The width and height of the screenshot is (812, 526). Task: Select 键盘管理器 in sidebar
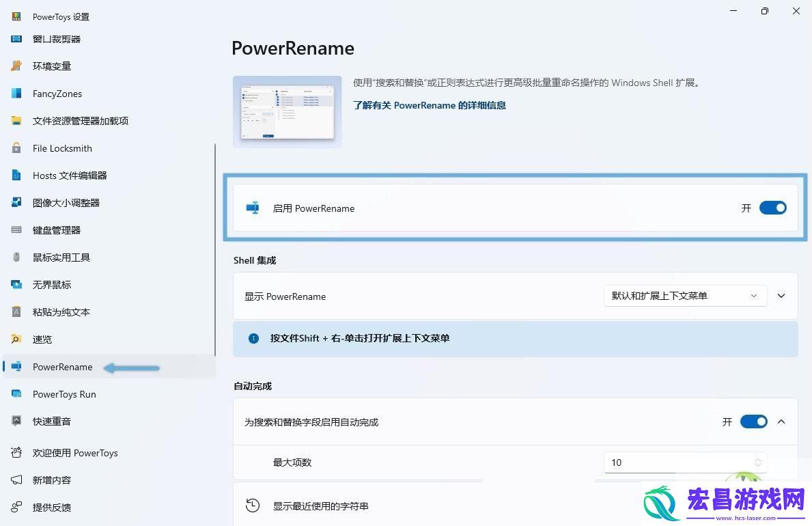(57, 230)
